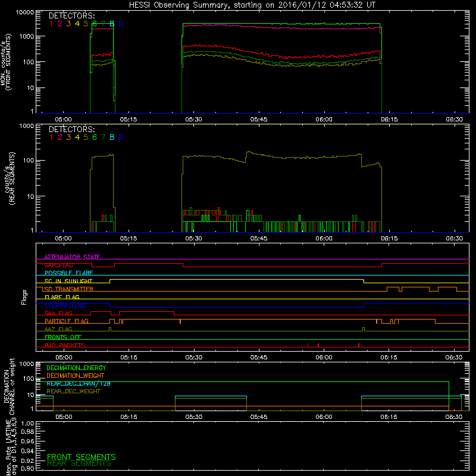Click the POSSIBLE_FLARE flag label

click(x=68, y=273)
